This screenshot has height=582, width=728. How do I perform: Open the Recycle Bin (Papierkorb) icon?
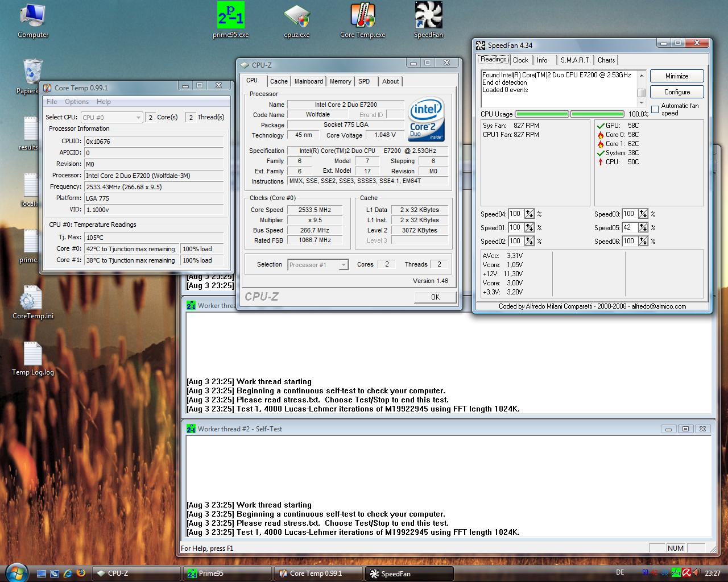coord(31,77)
